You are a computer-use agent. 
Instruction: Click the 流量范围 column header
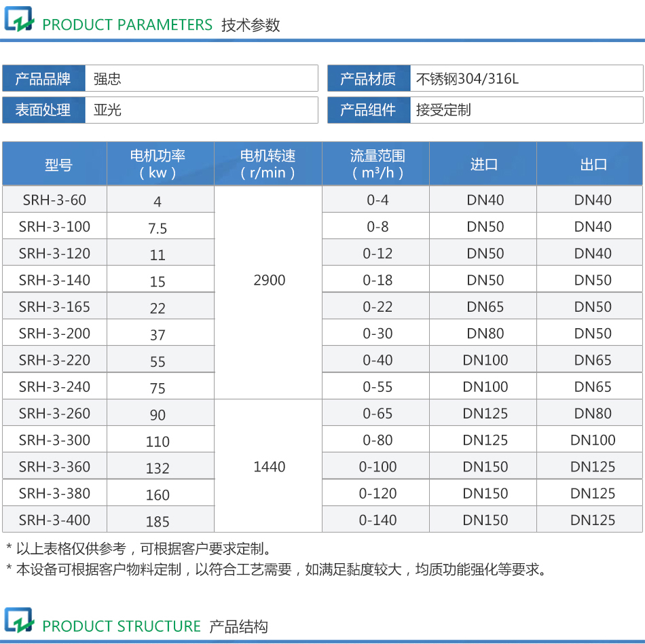(375, 163)
